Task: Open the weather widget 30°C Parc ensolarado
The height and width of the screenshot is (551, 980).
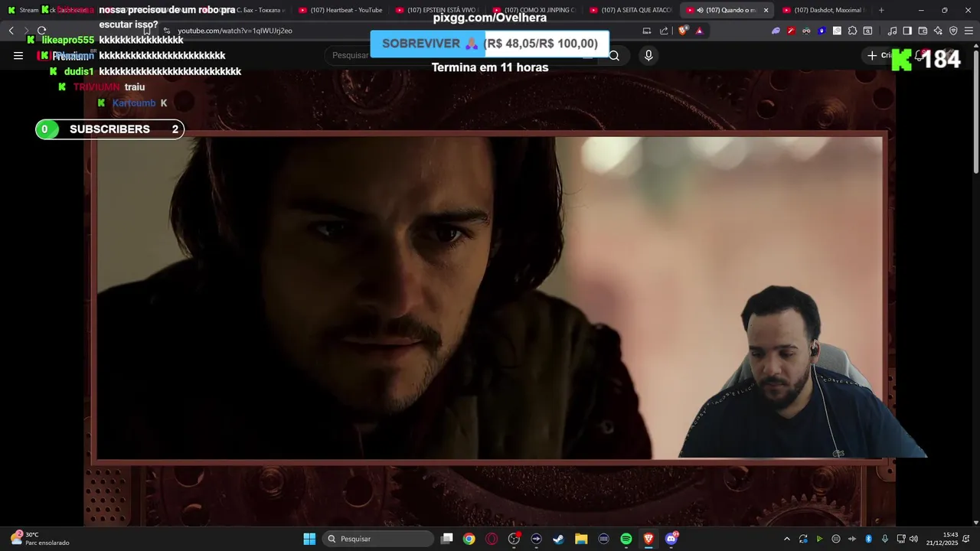Action: coord(41,539)
